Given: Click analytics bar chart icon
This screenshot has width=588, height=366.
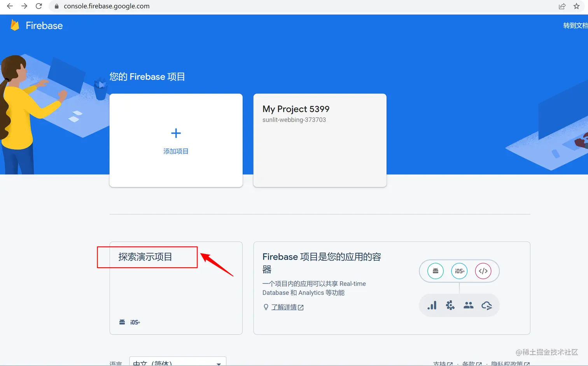Looking at the screenshot, I should pos(432,305).
